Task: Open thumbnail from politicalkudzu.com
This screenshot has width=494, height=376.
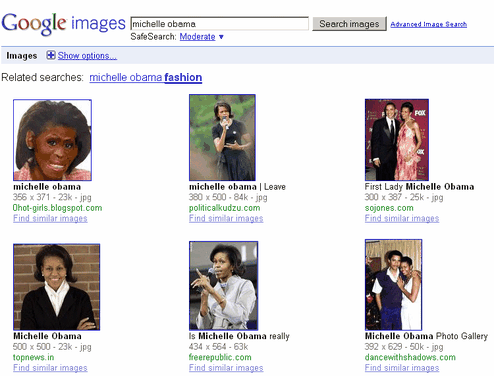Action: click(222, 138)
